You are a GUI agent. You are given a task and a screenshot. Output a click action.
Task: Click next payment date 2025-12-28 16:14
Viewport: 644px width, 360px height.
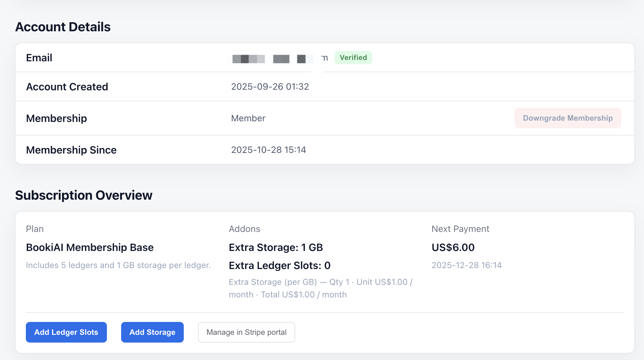point(466,265)
